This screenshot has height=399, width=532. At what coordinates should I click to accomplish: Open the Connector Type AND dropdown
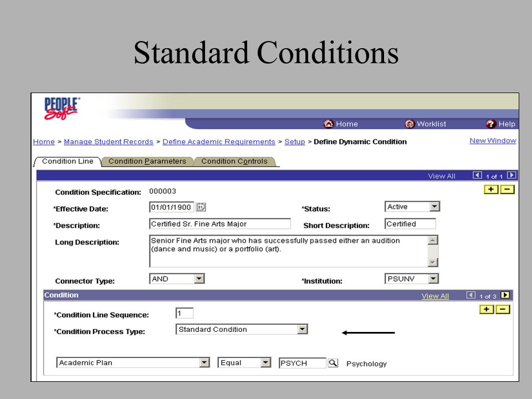pos(199,279)
